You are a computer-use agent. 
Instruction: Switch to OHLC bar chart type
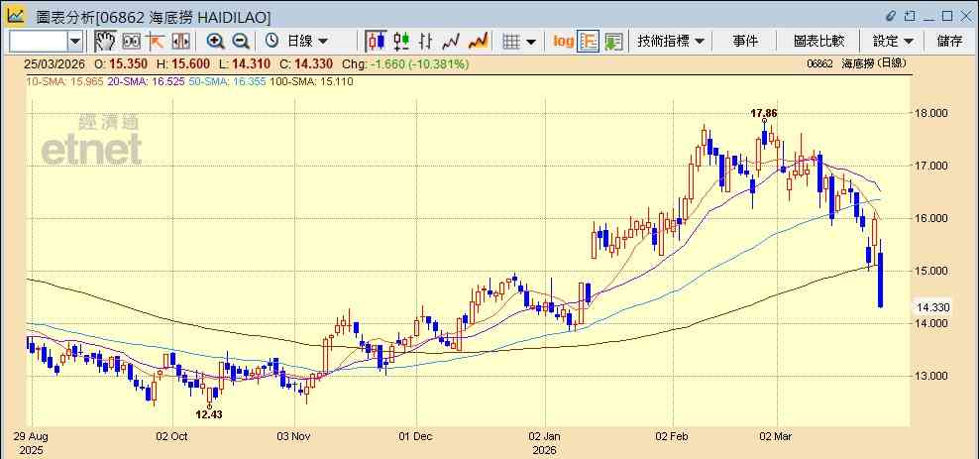[426, 42]
